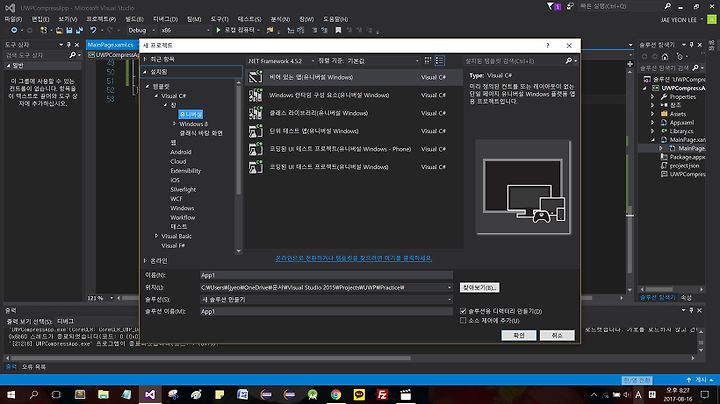
Task: Click the Quick Launch search field
Action: [x=620, y=6]
